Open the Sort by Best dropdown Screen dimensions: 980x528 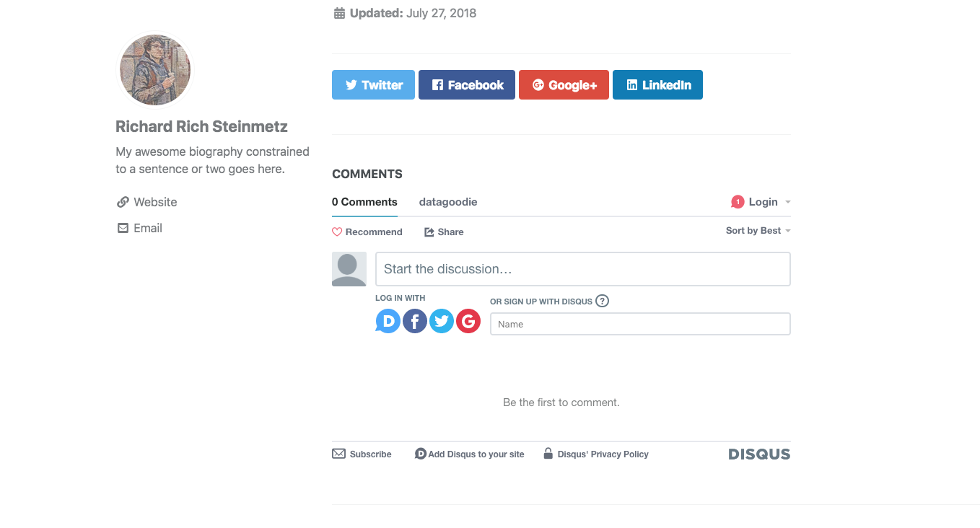[758, 231]
